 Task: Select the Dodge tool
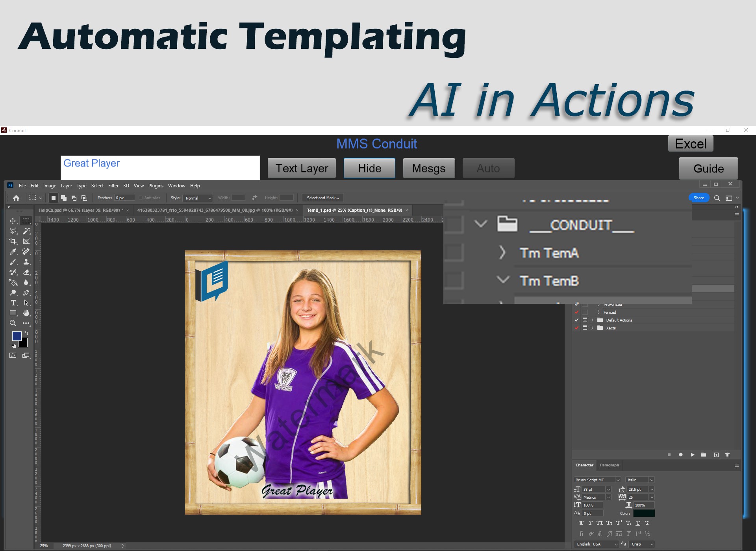pyautogui.click(x=13, y=292)
